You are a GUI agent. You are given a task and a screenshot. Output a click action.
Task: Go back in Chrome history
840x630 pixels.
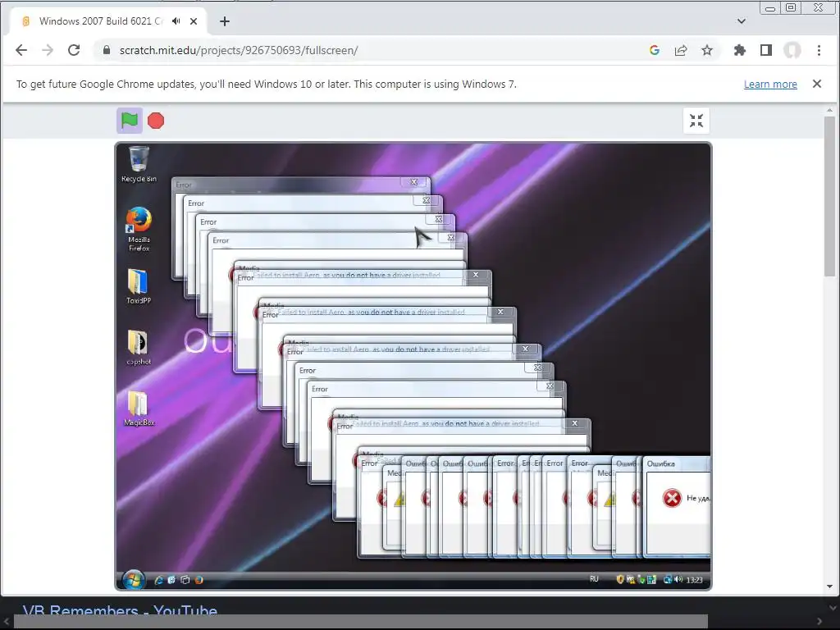click(21, 50)
